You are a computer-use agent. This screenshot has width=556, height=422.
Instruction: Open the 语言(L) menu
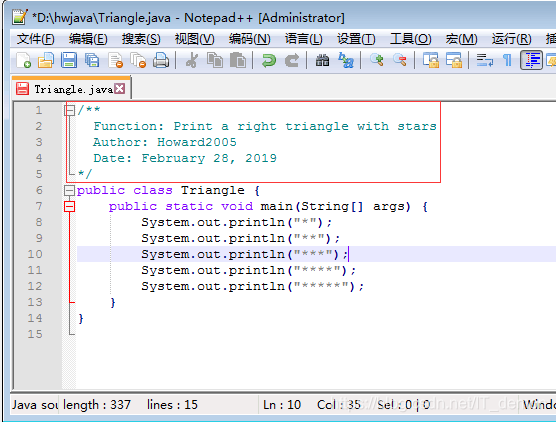pyautogui.click(x=304, y=39)
